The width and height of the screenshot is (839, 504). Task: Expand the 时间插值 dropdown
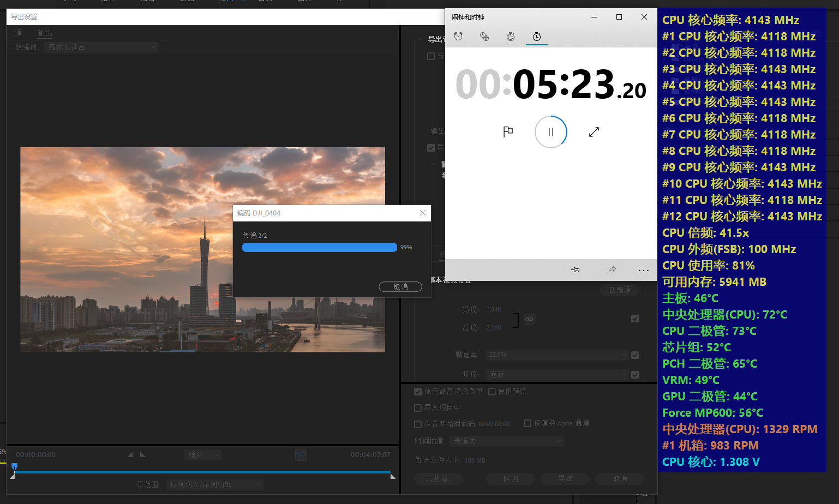[507, 441]
